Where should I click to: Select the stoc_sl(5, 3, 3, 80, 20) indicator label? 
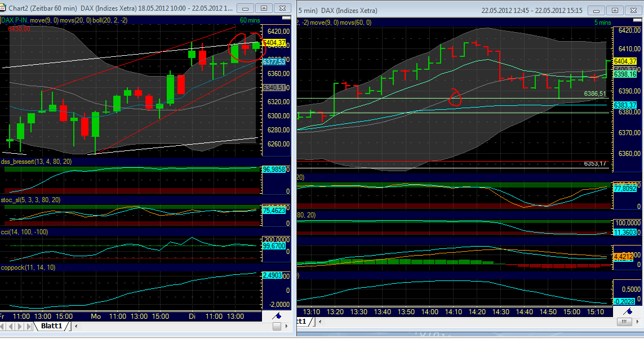click(31, 201)
